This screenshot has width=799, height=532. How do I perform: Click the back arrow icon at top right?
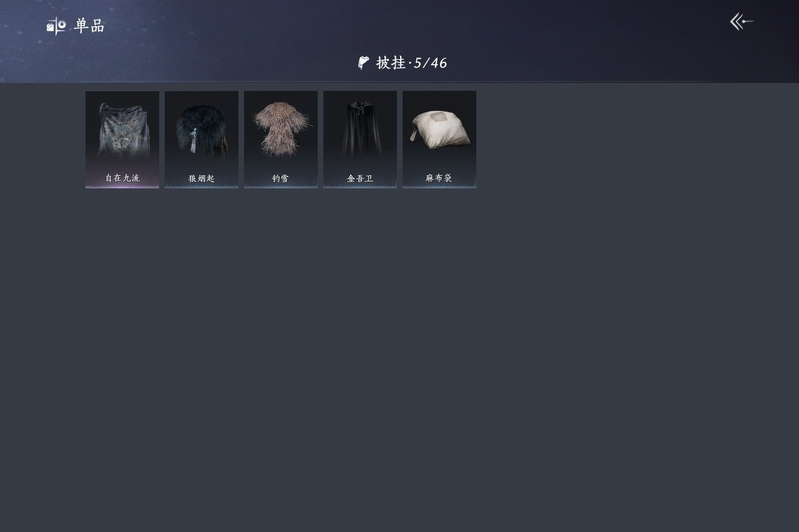click(x=742, y=22)
